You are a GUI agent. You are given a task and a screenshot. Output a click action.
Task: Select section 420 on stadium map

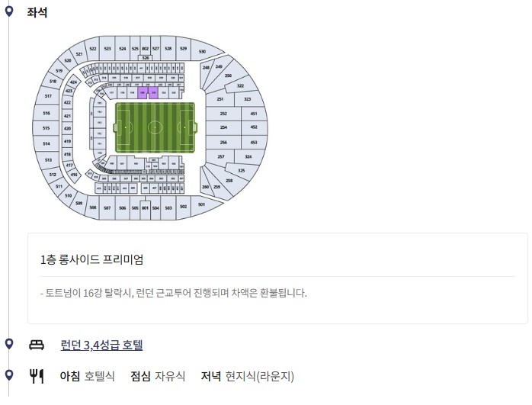coord(68,128)
